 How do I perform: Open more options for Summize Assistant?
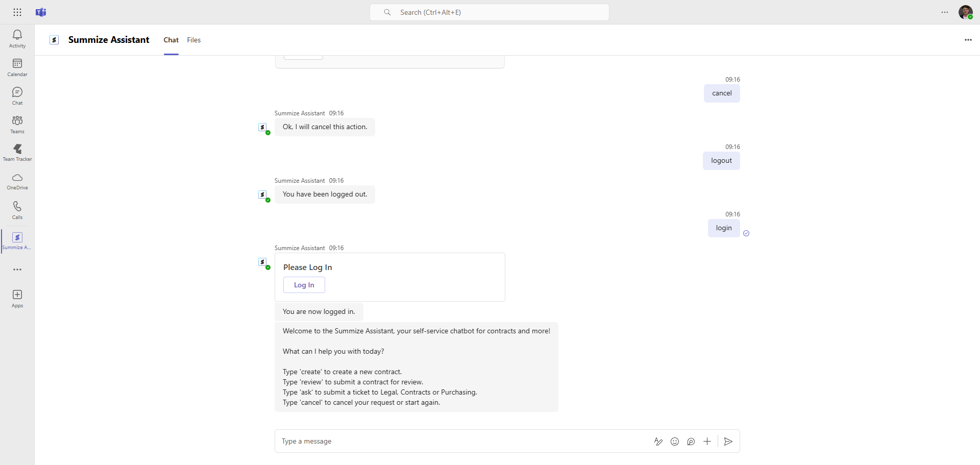(968, 40)
